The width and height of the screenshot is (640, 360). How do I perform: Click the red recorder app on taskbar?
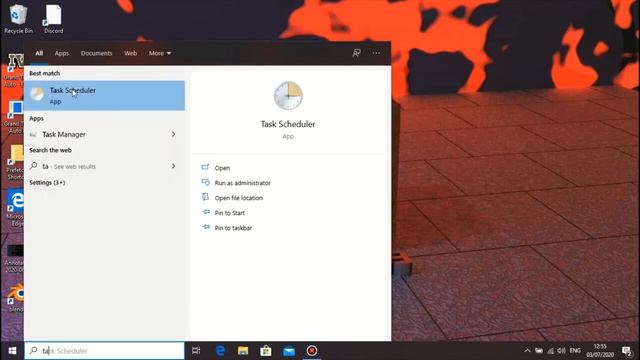(x=312, y=351)
